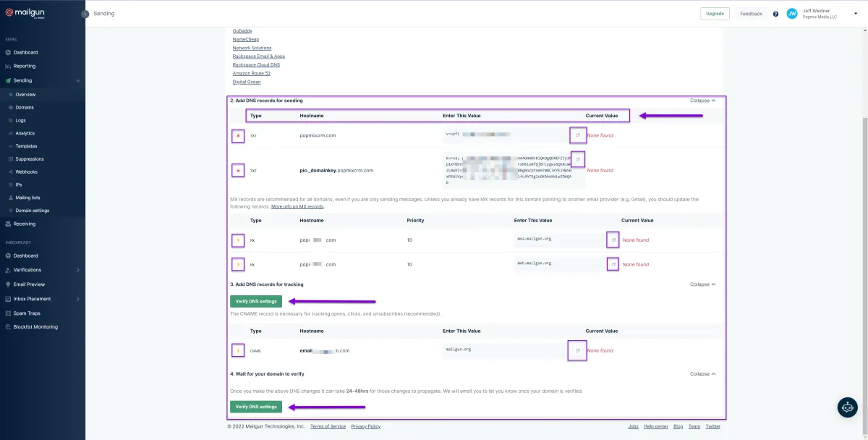
Task: Open the Jeff Weidner account dropdown arrow
Action: (855, 14)
